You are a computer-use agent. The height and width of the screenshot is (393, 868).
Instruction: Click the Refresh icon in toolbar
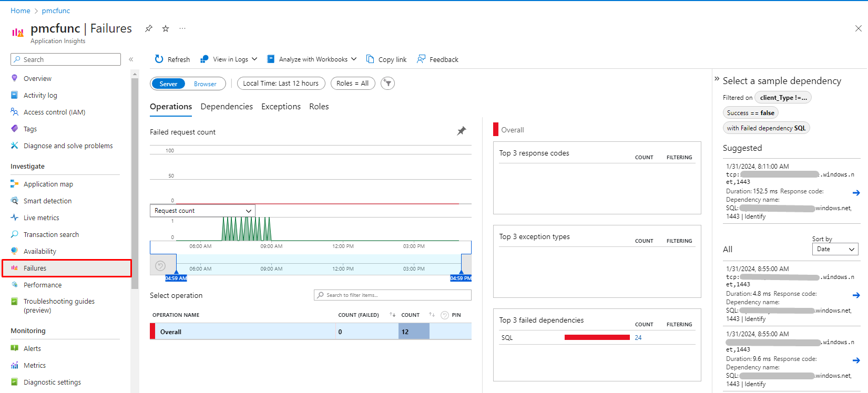(159, 59)
